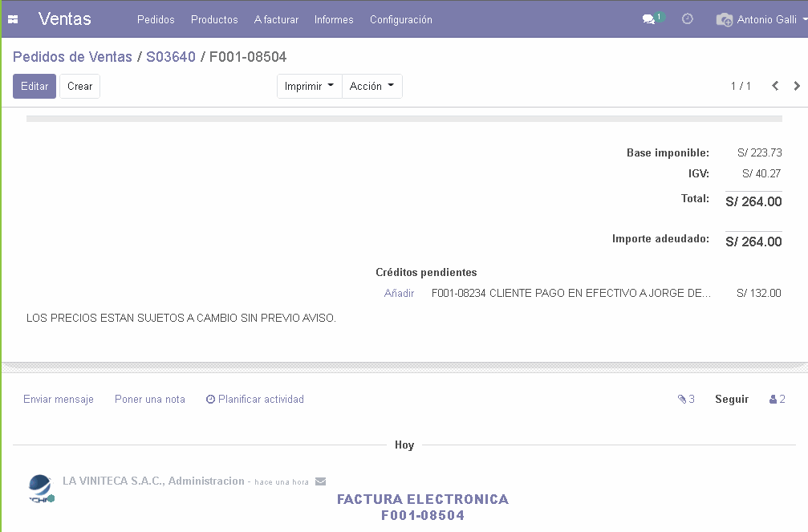Screen dimensions: 808x532
Task: Open the Imprimir dropdown menu
Action: pyautogui.click(x=308, y=86)
